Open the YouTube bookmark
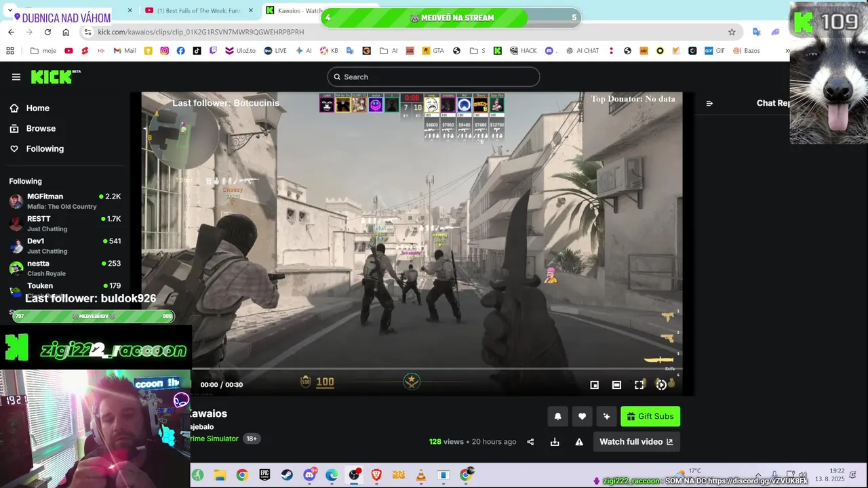The width and height of the screenshot is (868, 488). (x=68, y=51)
